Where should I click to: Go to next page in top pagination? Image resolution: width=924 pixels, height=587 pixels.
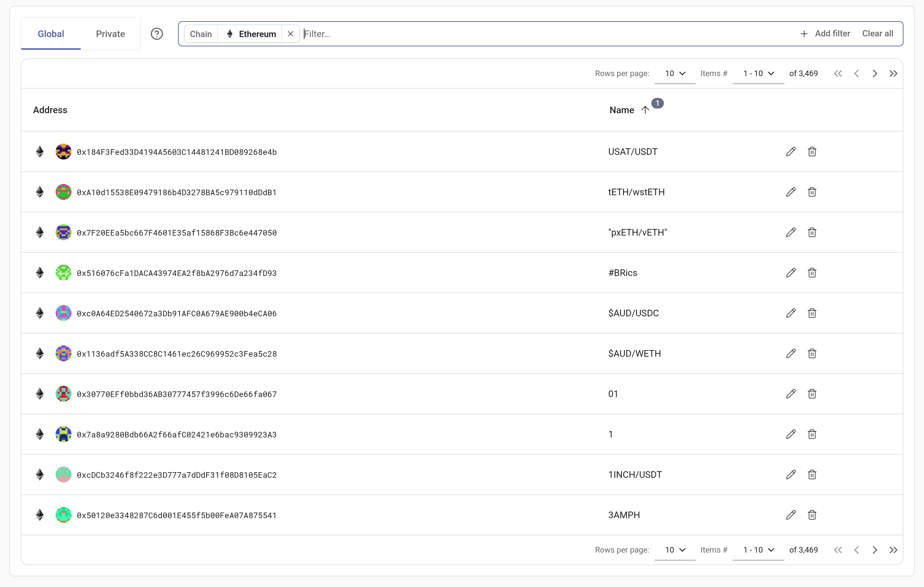point(874,73)
